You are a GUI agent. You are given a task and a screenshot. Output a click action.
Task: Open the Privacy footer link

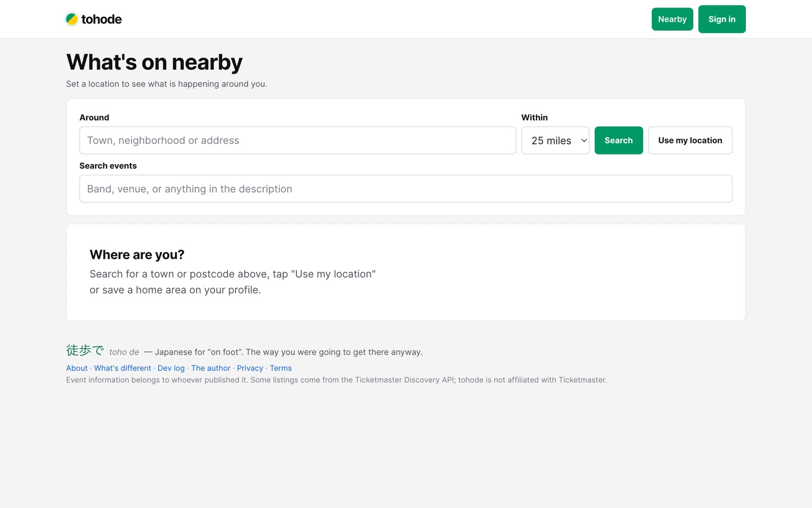[x=250, y=368]
